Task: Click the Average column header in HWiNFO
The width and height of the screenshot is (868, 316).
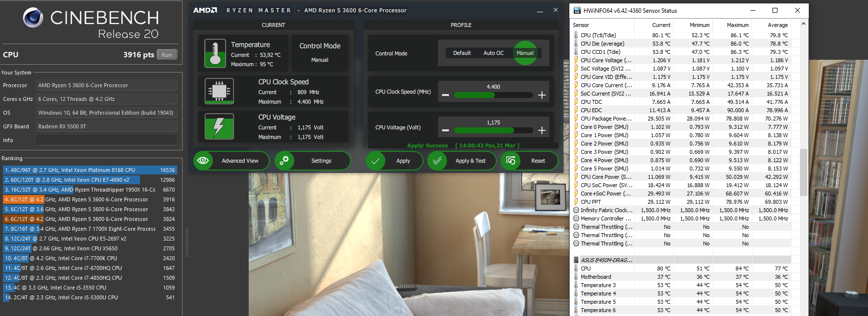Action: pos(771,25)
